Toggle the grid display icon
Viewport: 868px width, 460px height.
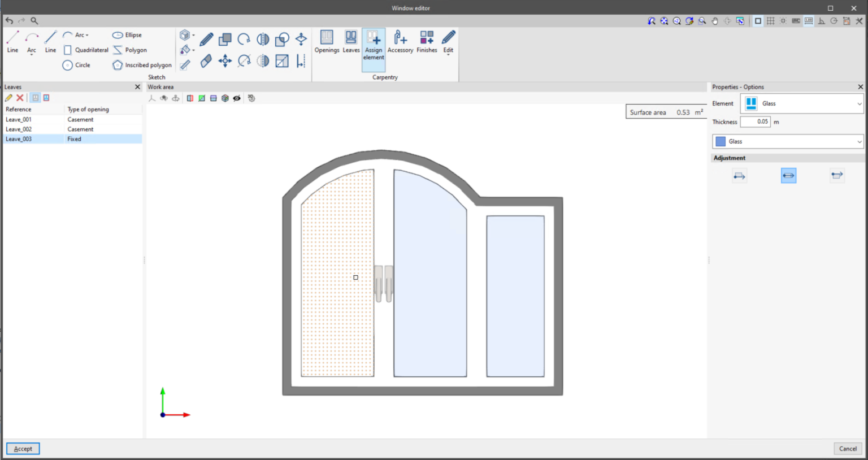pos(770,21)
